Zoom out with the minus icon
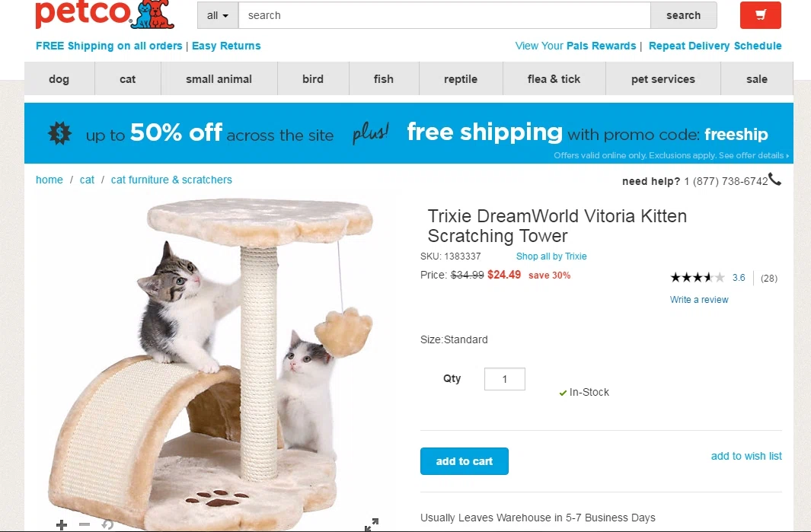This screenshot has width=811, height=532. pyautogui.click(x=85, y=524)
